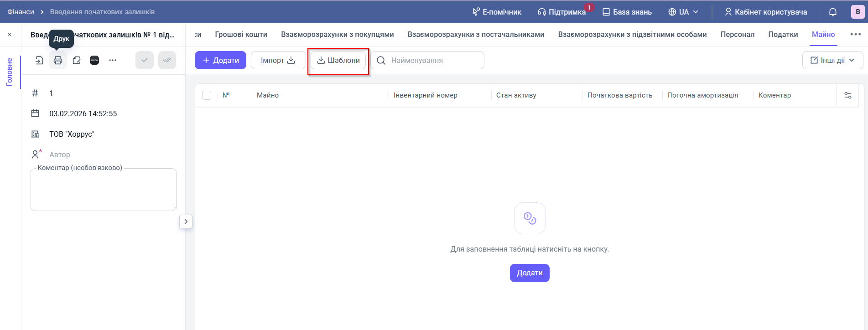868x330 pixels.
Task: Switch to Персонал tab
Action: point(738,35)
